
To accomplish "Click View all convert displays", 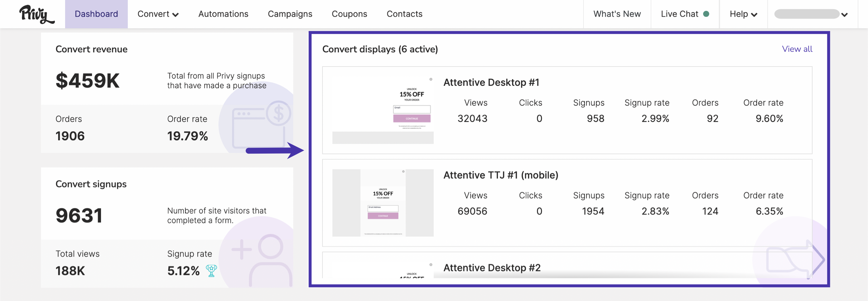I will [797, 49].
